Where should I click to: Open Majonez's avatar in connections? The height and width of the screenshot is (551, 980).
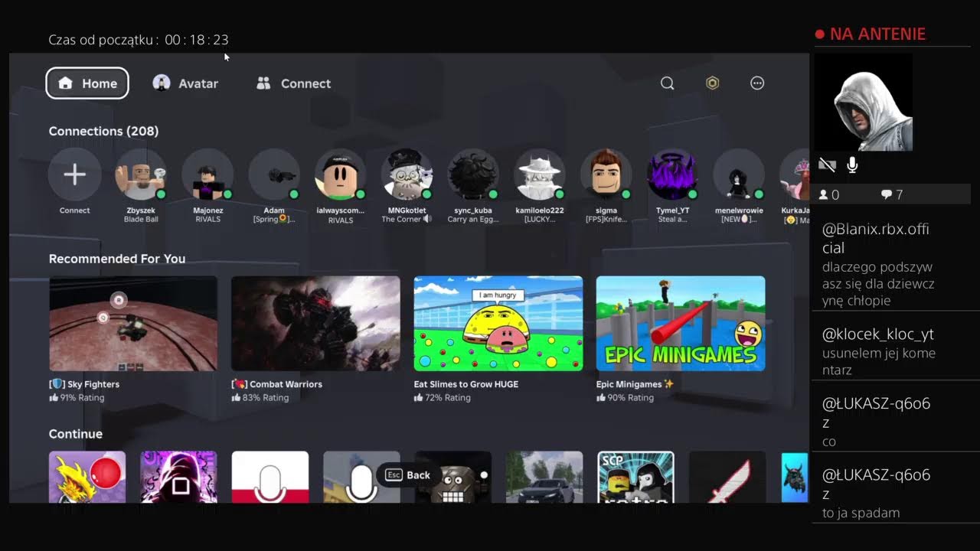pyautogui.click(x=207, y=174)
